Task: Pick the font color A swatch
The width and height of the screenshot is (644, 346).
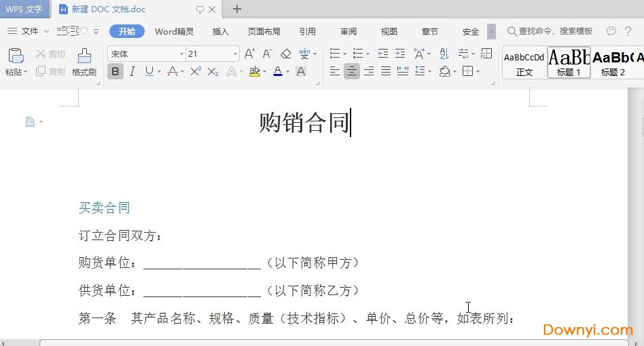Action: [x=278, y=72]
